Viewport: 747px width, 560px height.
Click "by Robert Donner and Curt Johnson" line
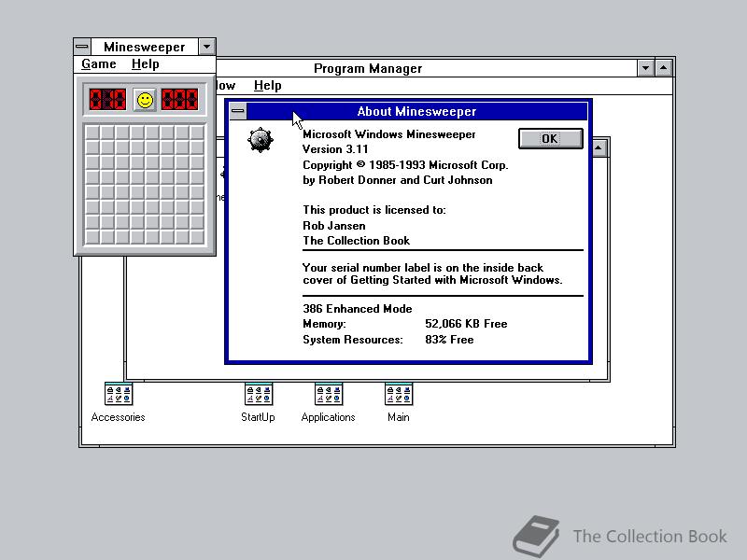[x=398, y=180]
